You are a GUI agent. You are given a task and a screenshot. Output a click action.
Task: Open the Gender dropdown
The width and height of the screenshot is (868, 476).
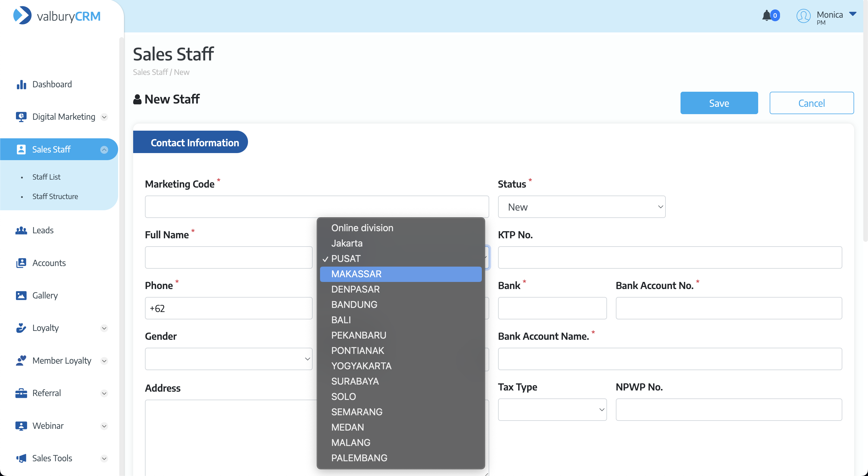click(229, 359)
